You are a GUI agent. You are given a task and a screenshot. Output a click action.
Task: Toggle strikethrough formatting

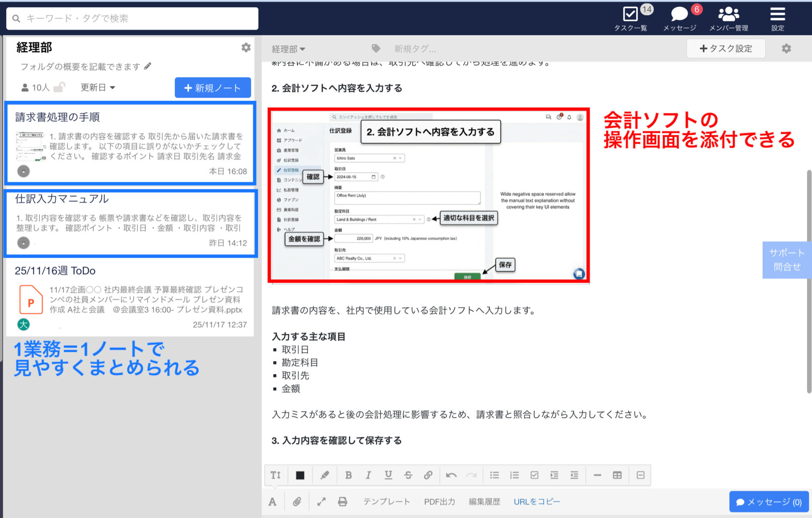click(408, 475)
